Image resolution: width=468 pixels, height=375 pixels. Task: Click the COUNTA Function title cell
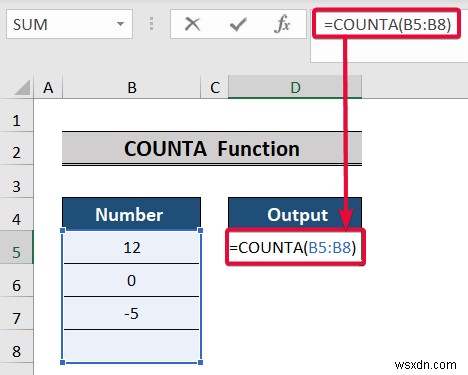coord(212,149)
